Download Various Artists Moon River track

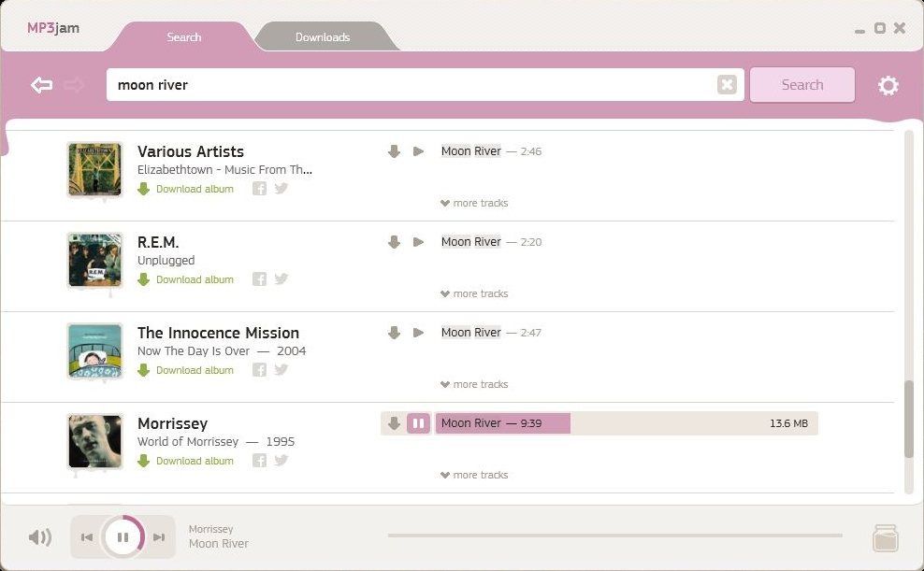click(395, 151)
